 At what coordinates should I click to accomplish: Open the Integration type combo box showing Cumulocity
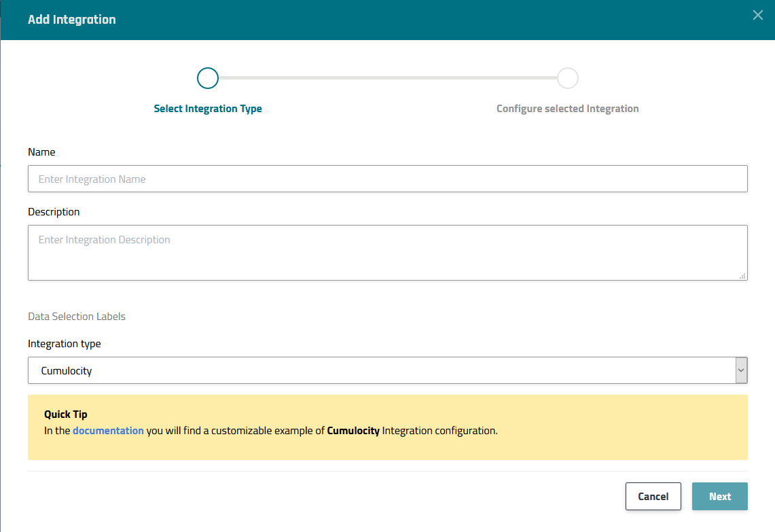tap(380, 371)
